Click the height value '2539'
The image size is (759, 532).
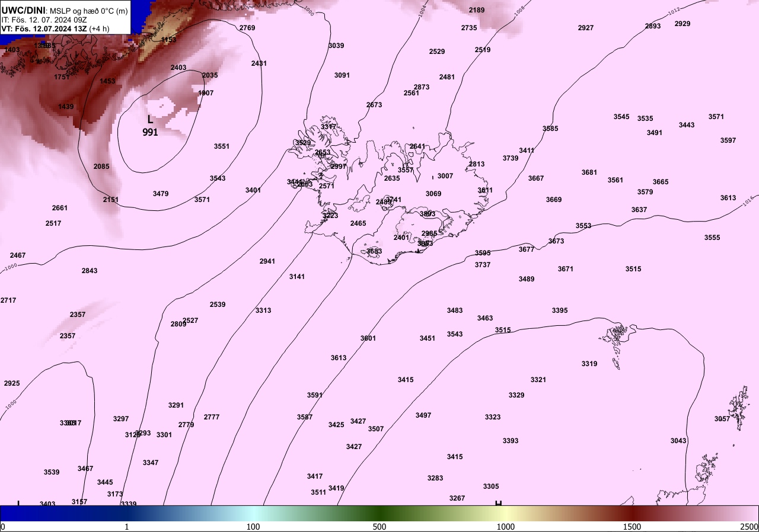click(x=218, y=305)
